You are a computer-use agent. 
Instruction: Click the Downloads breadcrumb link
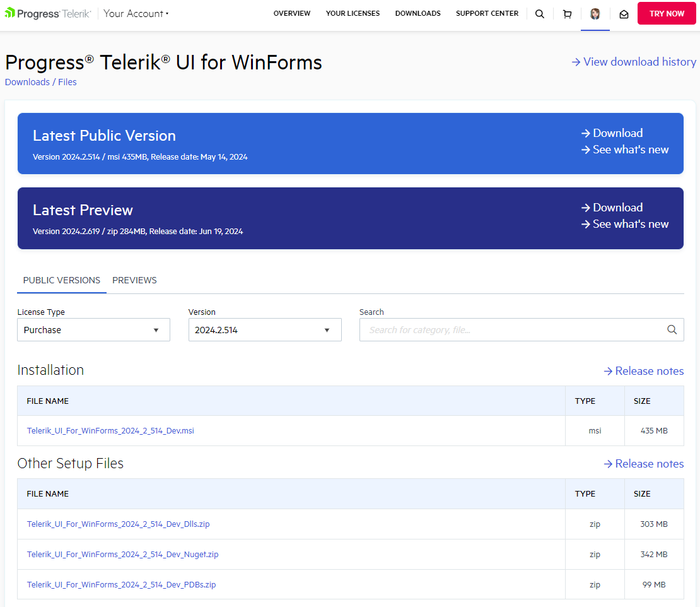coord(27,82)
